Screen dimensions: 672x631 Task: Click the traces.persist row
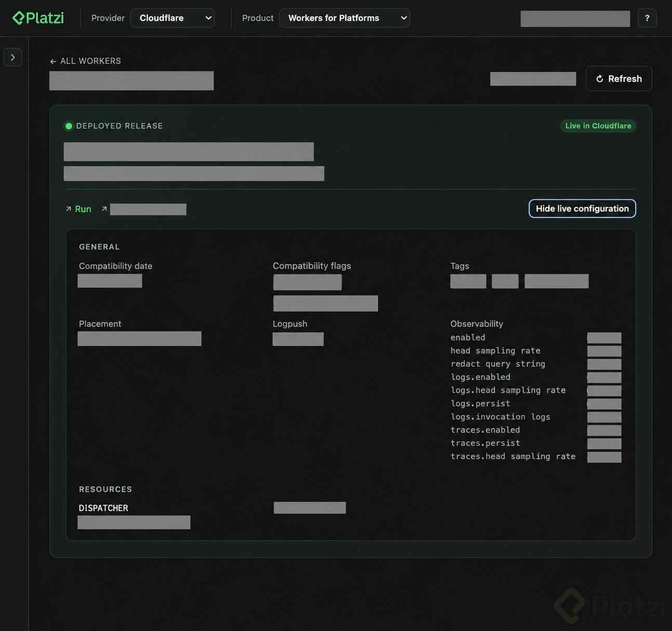535,444
